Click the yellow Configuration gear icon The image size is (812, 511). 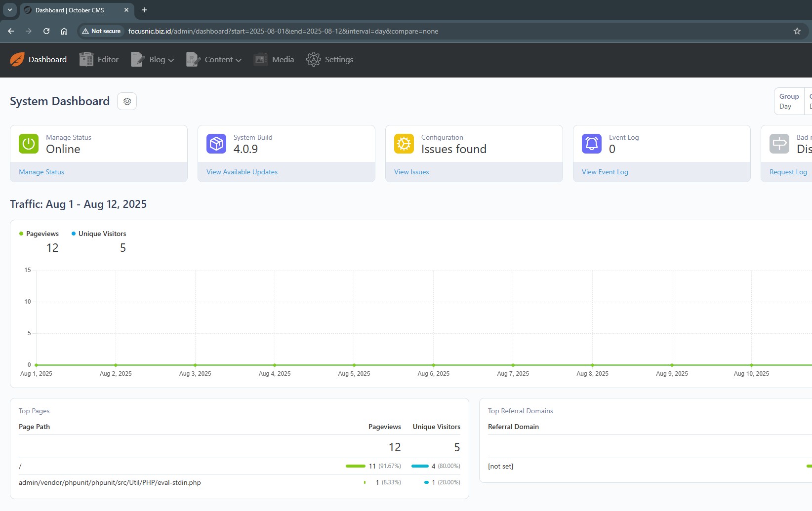point(404,144)
